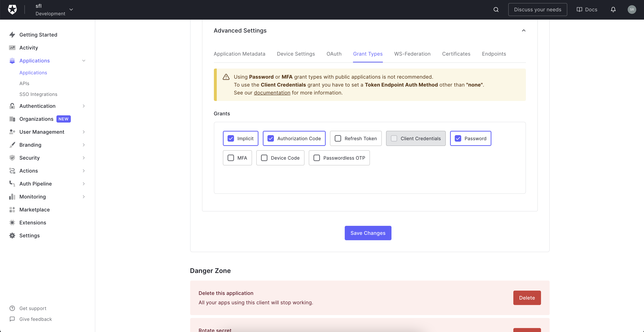Collapse the Advanced Settings panel
The height and width of the screenshot is (332, 644).
click(524, 31)
